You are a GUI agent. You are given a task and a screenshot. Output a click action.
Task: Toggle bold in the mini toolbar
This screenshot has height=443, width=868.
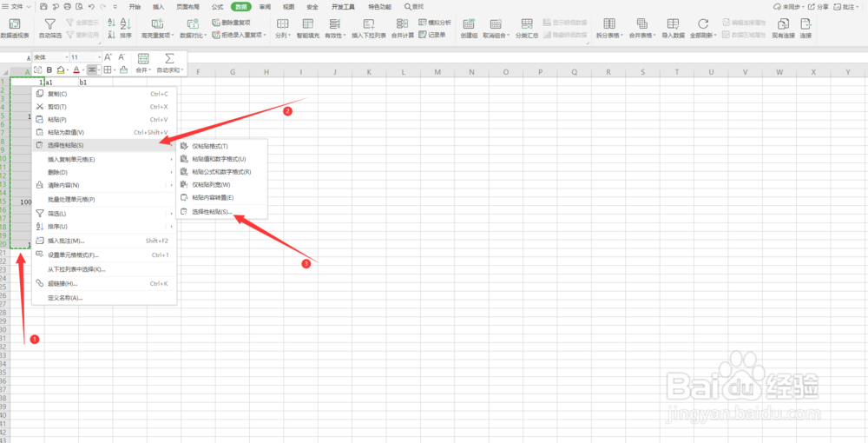pos(49,69)
